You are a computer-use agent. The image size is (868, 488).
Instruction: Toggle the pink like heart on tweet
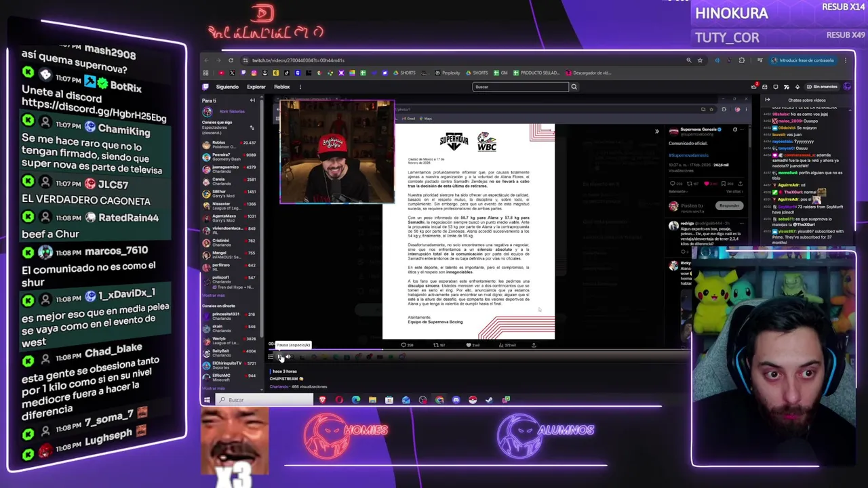tap(707, 184)
